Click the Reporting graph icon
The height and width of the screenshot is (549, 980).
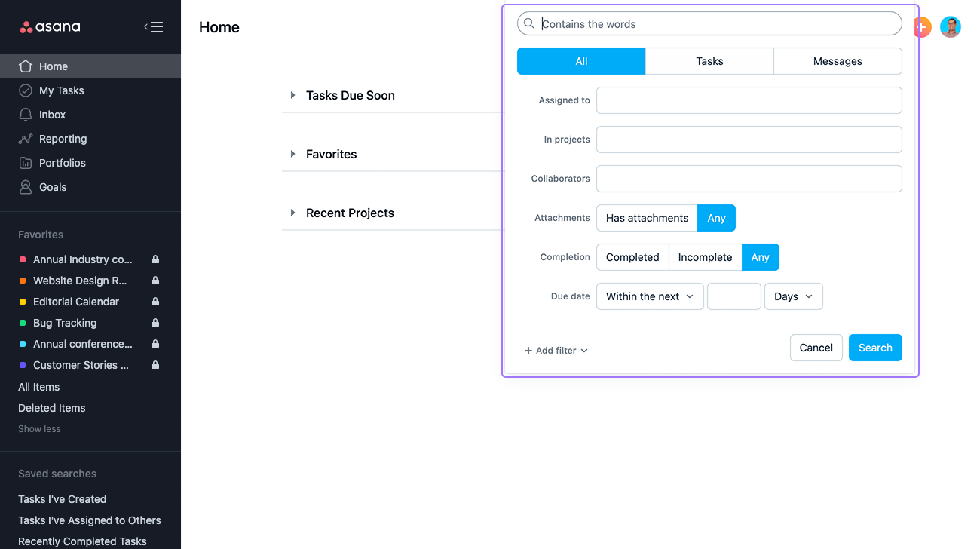coord(26,139)
